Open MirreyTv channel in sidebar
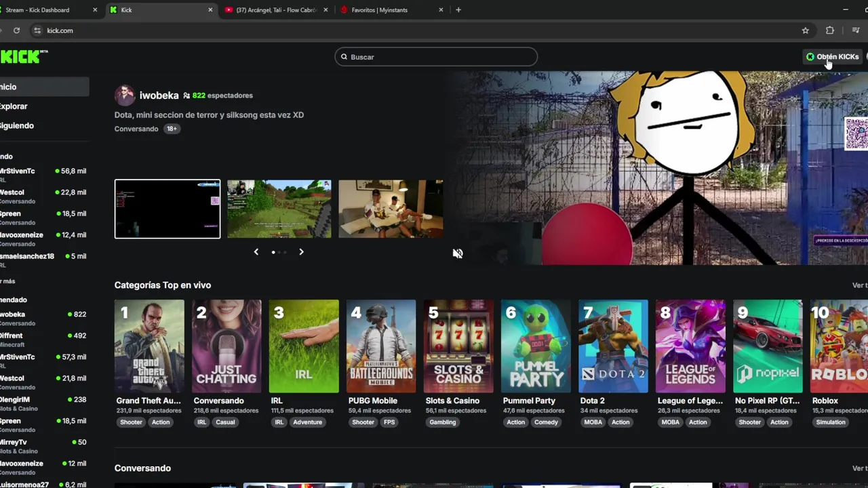This screenshot has width=868, height=488. click(43, 446)
